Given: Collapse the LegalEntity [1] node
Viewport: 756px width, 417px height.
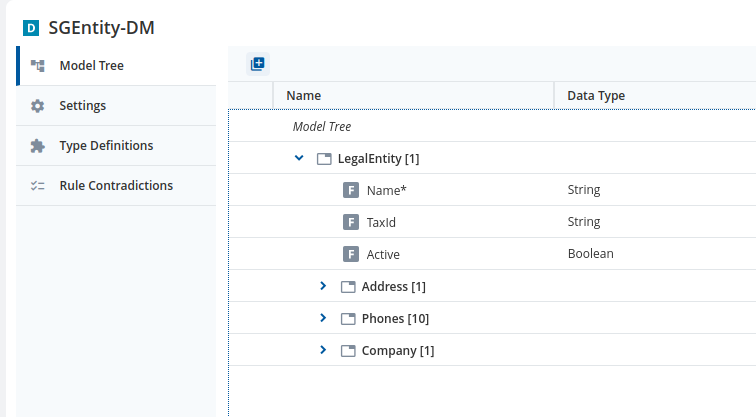Looking at the screenshot, I should [299, 158].
